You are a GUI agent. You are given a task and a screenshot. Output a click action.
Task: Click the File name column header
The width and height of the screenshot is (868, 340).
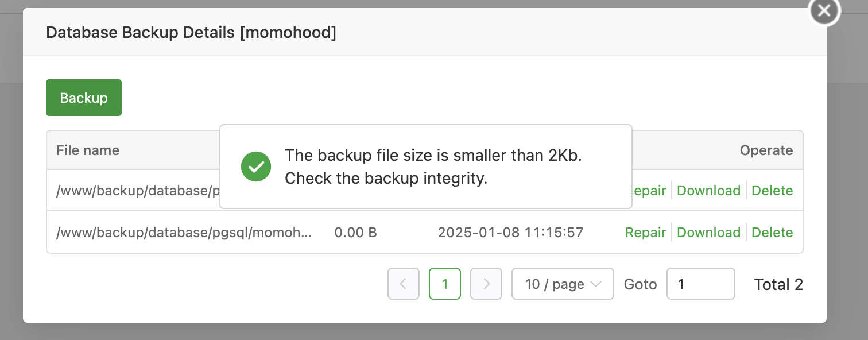pos(88,150)
